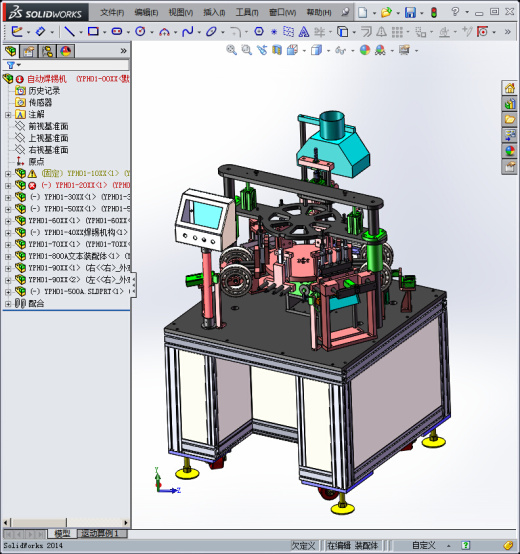Select the 前视基准面 plane
The height and width of the screenshot is (554, 520).
point(48,126)
